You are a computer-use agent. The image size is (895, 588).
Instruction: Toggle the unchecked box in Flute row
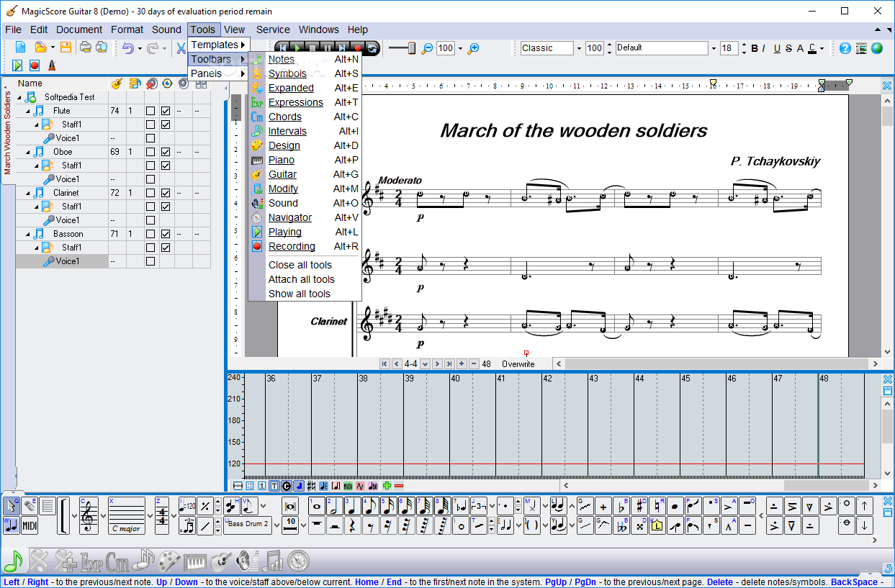[x=150, y=111]
